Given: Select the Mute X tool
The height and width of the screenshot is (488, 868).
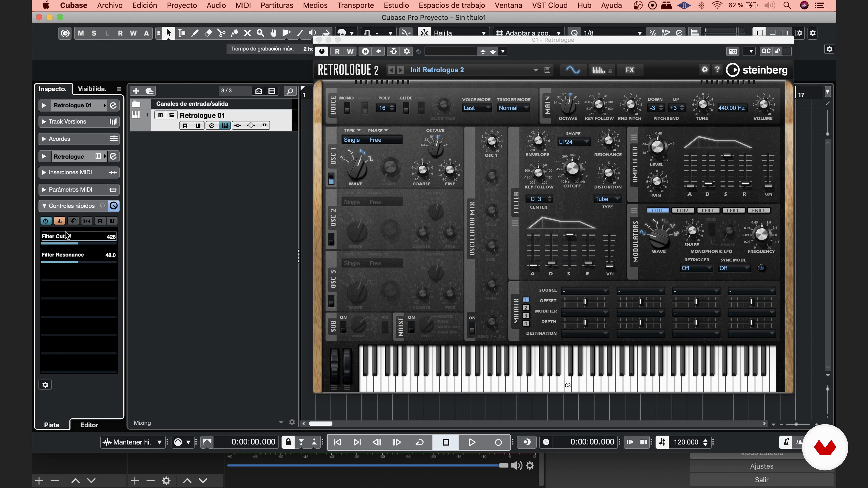Looking at the screenshot, I should (x=247, y=33).
